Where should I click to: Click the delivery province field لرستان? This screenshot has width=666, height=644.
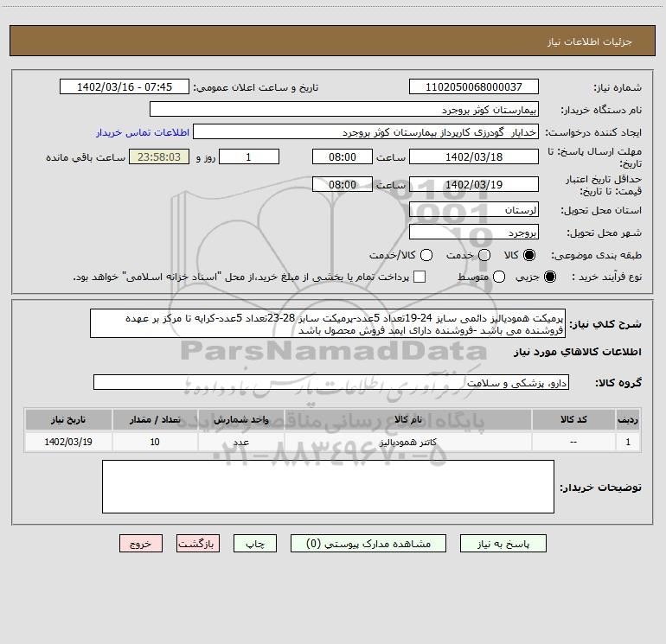click(x=474, y=209)
